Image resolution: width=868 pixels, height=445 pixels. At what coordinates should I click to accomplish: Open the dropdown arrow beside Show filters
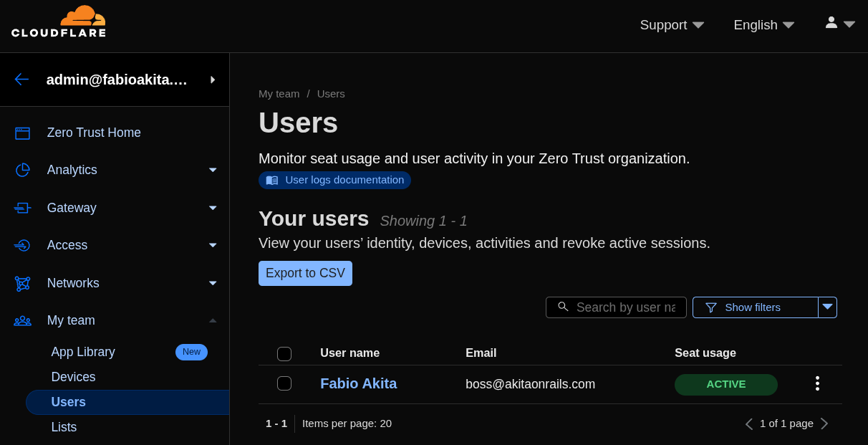[x=827, y=307]
